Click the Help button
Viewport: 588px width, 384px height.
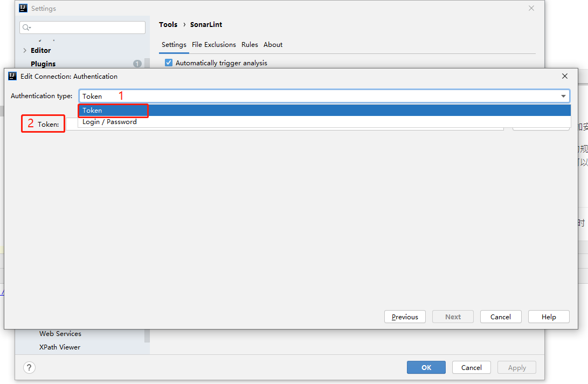pos(549,317)
